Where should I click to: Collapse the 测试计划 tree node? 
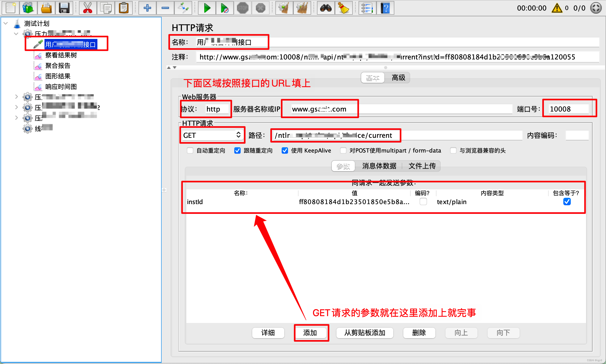pyautogui.click(x=6, y=23)
